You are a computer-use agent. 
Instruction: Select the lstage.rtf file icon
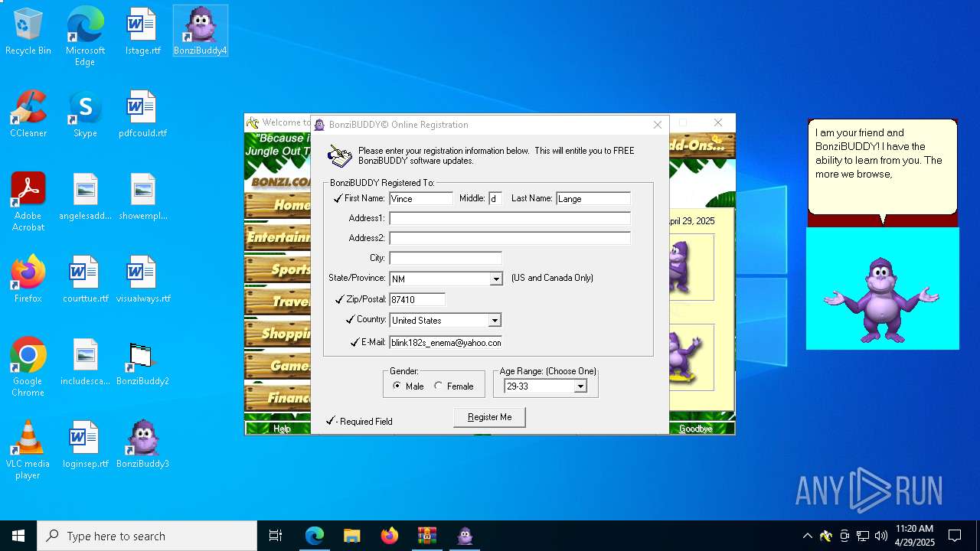pyautogui.click(x=142, y=32)
